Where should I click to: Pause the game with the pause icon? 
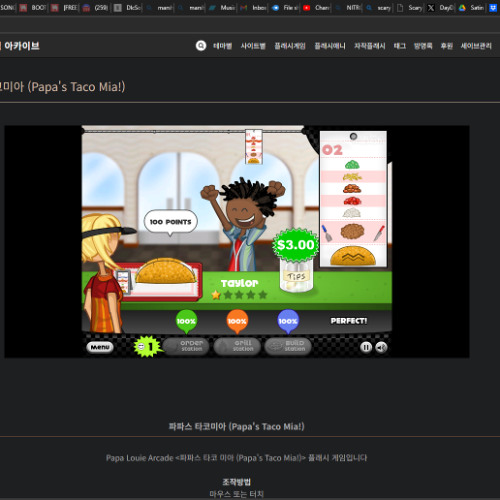[366, 347]
